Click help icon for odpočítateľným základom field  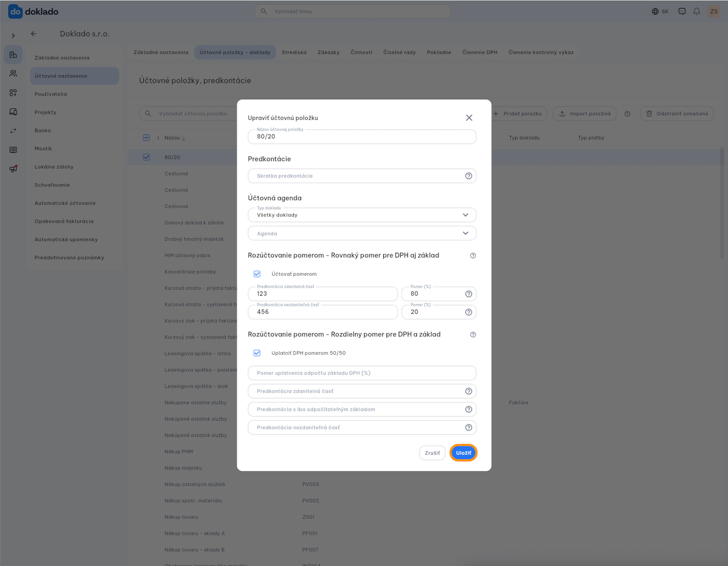pos(468,409)
